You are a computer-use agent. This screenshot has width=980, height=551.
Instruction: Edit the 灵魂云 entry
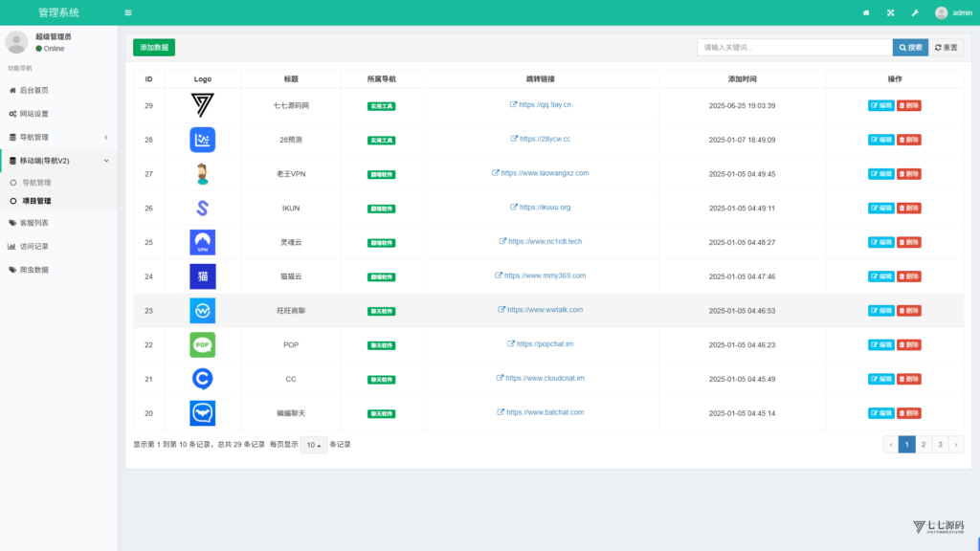click(x=881, y=242)
